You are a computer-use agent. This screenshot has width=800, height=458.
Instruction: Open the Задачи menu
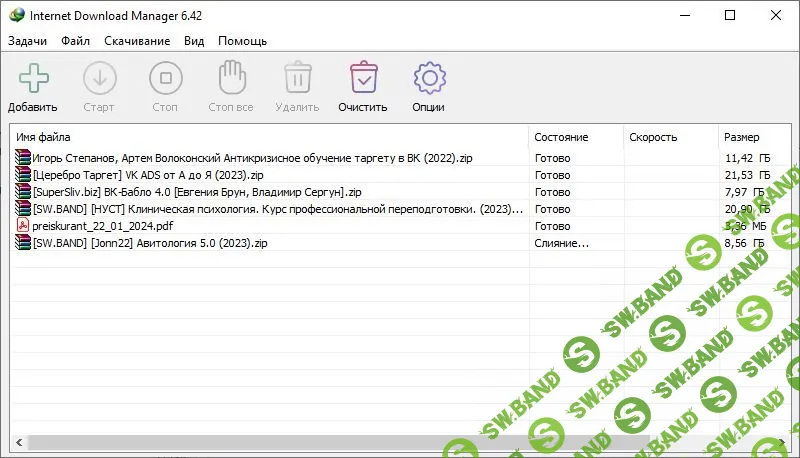coord(28,41)
